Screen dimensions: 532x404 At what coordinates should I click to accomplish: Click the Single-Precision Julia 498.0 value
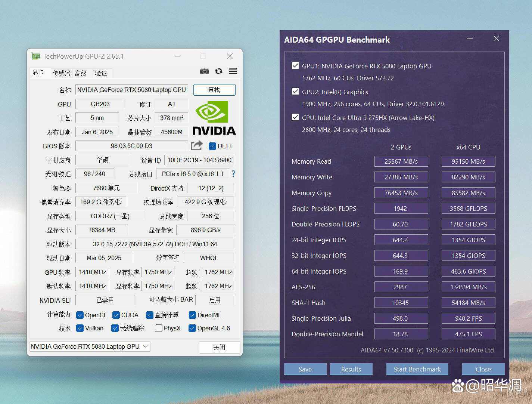pyautogui.click(x=401, y=318)
